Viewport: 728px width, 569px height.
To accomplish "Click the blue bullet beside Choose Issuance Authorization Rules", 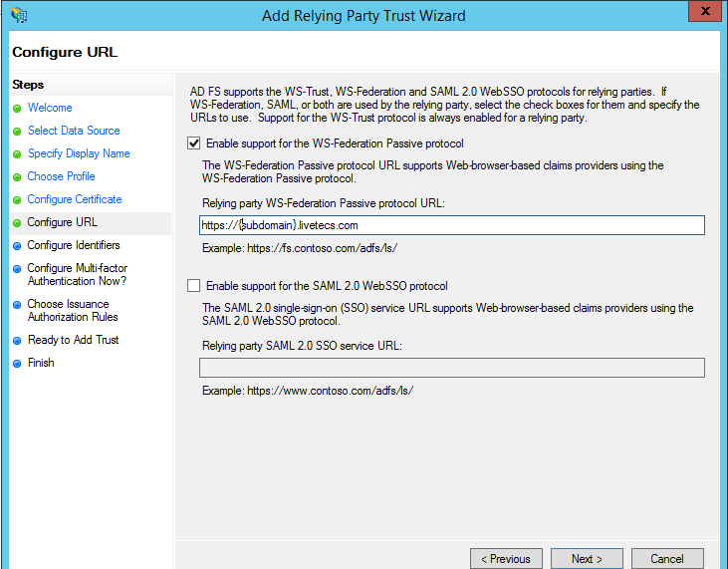I will (x=17, y=305).
